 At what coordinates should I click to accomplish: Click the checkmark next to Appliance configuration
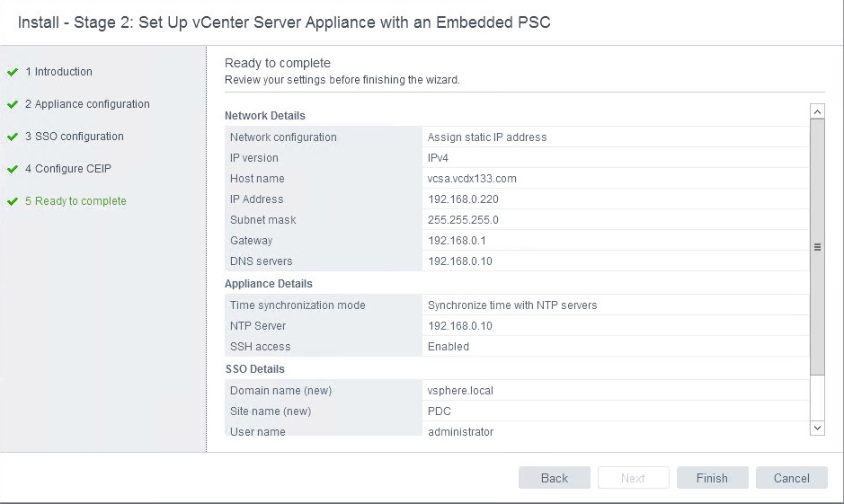13,104
